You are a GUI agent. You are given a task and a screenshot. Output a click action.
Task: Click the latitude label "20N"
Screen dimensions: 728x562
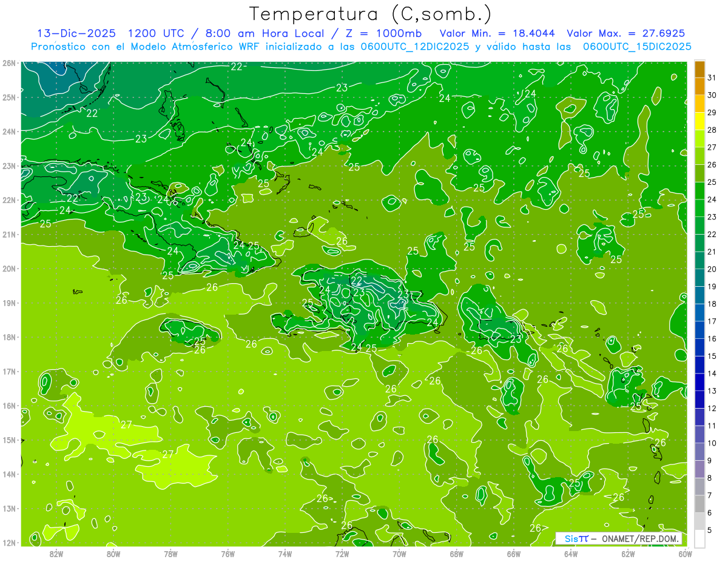pyautogui.click(x=8, y=269)
